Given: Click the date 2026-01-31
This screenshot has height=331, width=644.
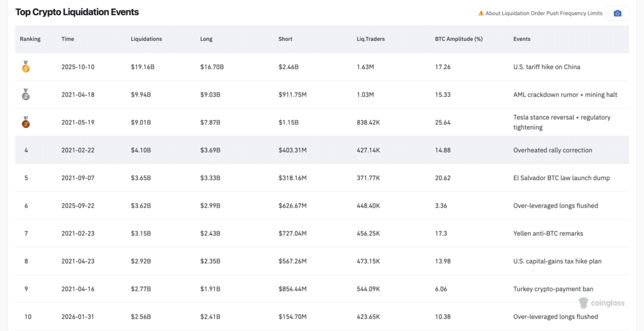Looking at the screenshot, I should point(78,317).
